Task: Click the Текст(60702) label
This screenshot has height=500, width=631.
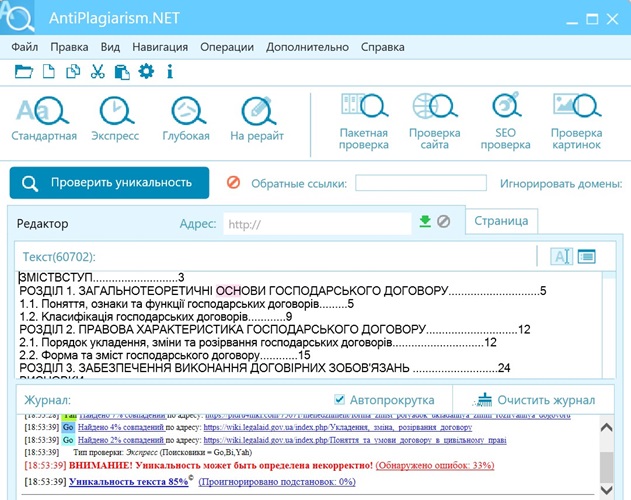Action: coord(59,257)
